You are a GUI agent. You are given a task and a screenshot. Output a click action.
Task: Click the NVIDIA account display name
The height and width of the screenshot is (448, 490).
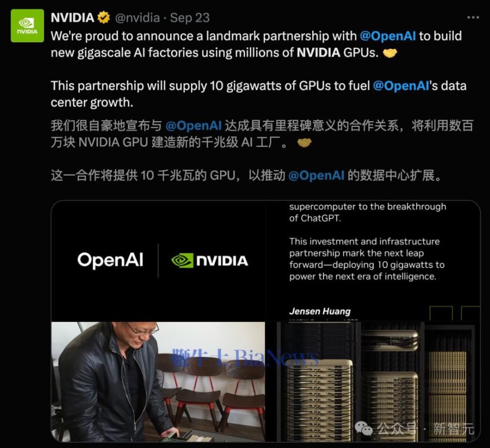click(x=73, y=18)
